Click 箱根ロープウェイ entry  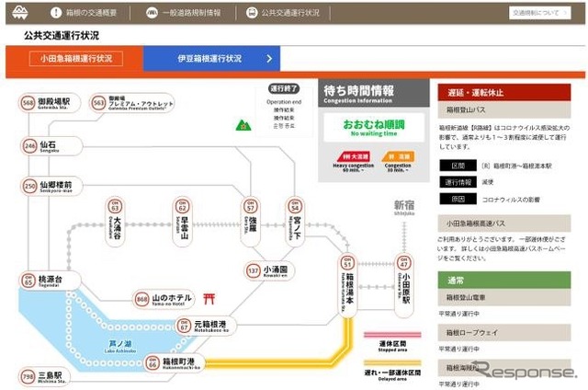[504, 333]
